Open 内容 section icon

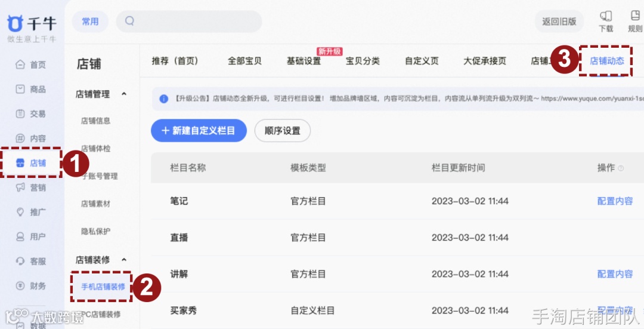tap(20, 138)
